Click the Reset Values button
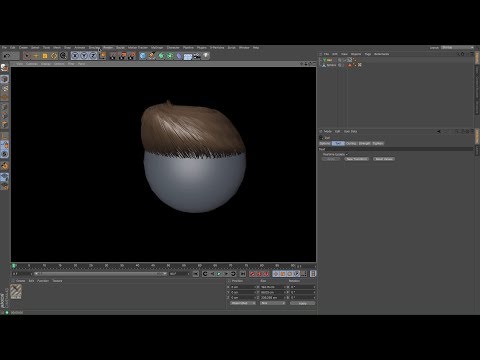 [384, 159]
